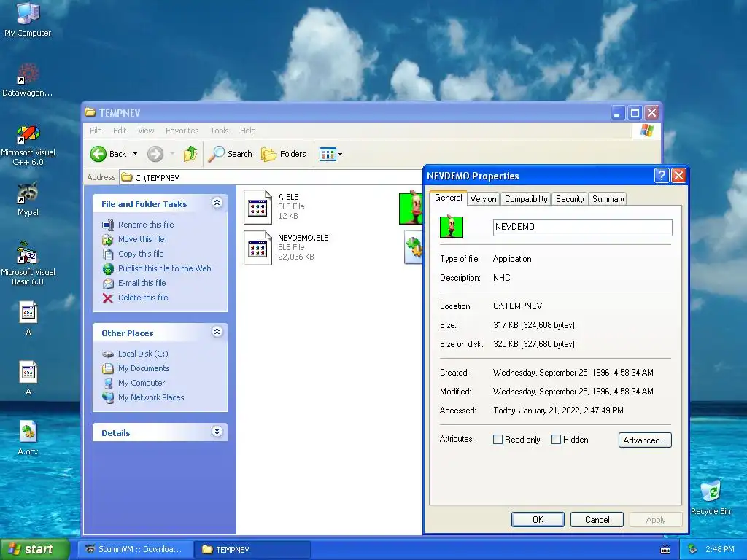Click NEVDEMO icon in Properties dialog
747x560 pixels.
[452, 227]
